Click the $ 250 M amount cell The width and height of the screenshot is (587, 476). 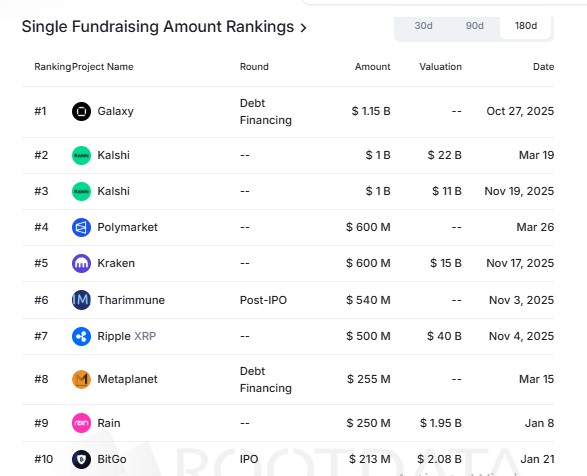pyautogui.click(x=368, y=423)
